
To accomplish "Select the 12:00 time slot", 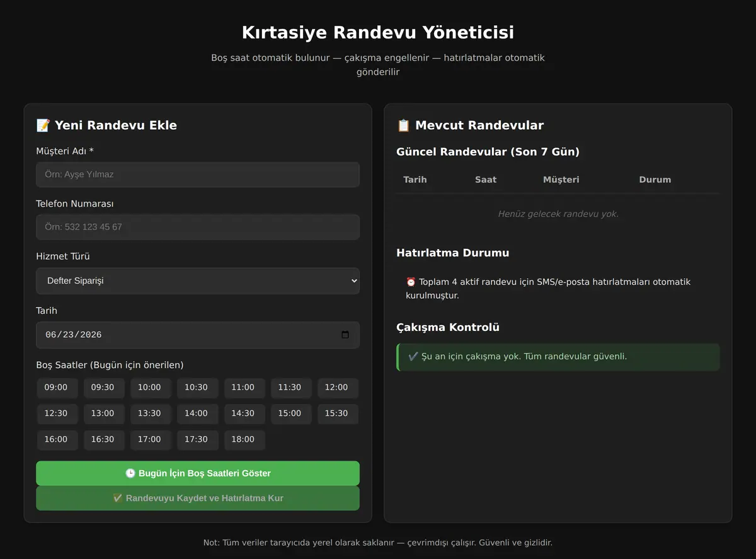I will click(336, 388).
